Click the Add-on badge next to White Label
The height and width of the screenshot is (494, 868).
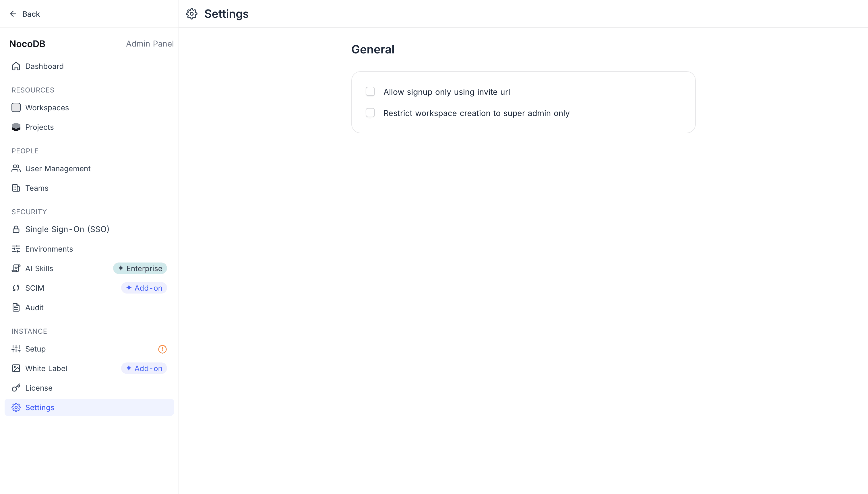(x=144, y=368)
